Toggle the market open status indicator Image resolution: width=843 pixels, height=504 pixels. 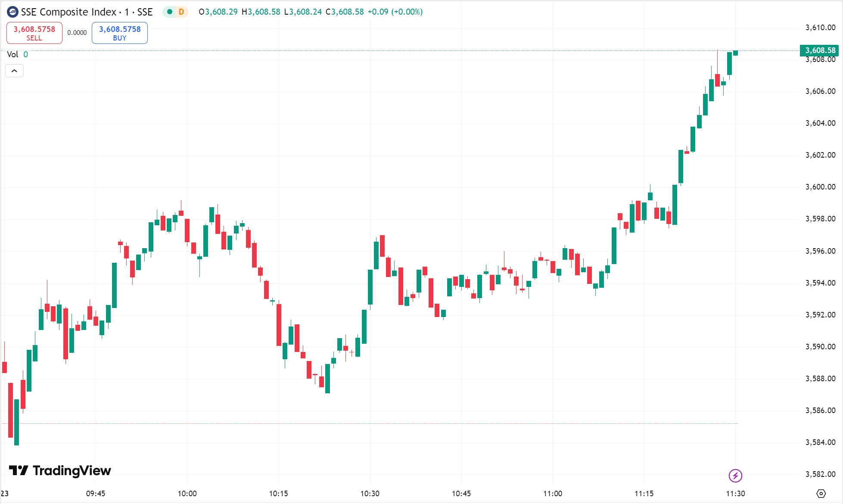pyautogui.click(x=170, y=12)
